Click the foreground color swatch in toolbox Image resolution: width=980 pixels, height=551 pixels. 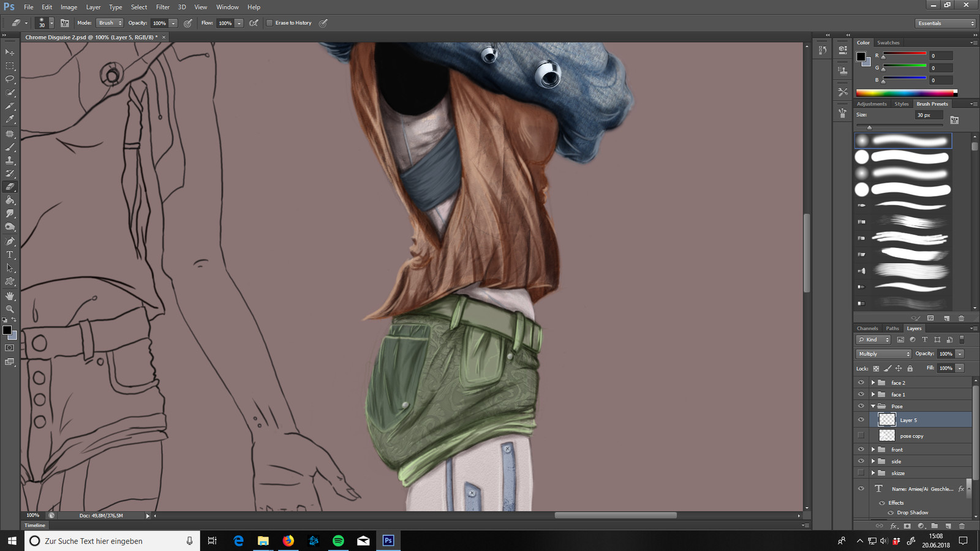click(7, 331)
